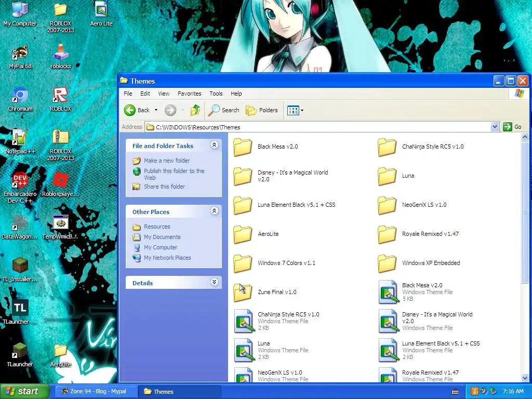Open the View menu
Screen dimensions: 532x399
pos(164,94)
